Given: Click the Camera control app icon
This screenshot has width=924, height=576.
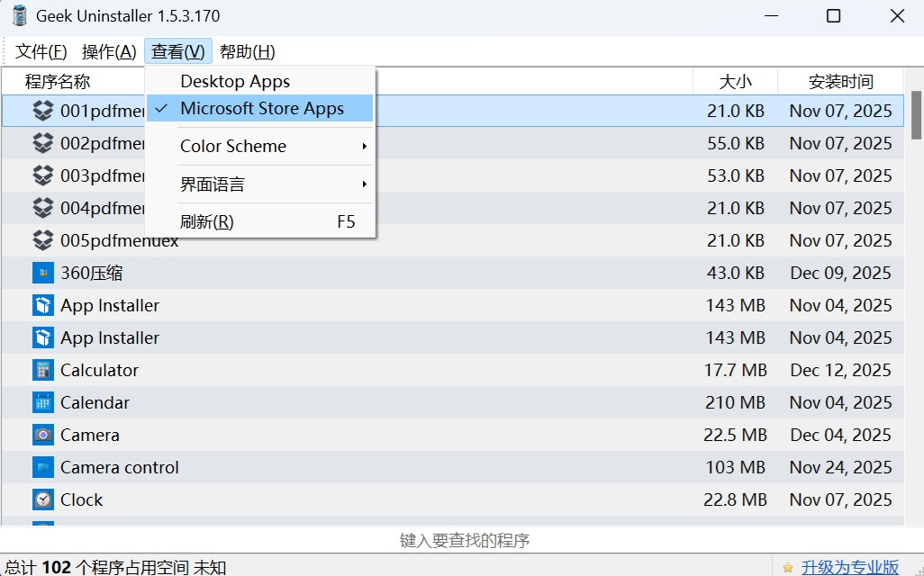Looking at the screenshot, I should point(42,467).
